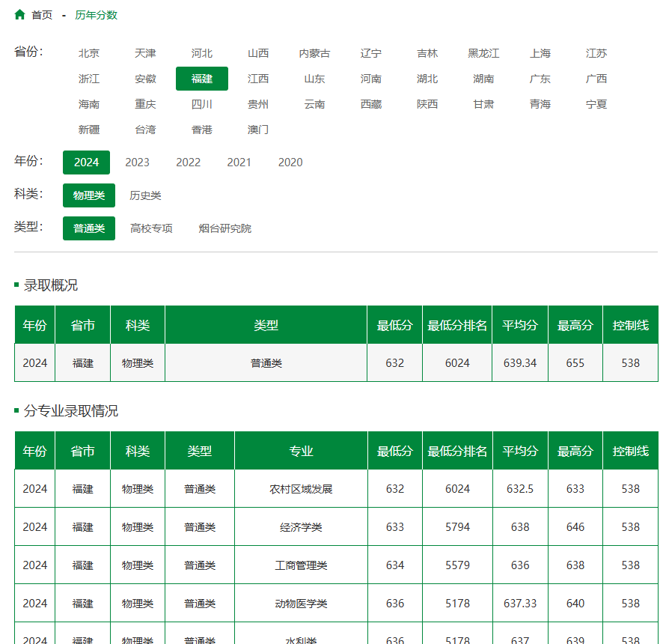Open the 首页 breadcrumb link
This screenshot has height=644, width=666.
pos(42,15)
